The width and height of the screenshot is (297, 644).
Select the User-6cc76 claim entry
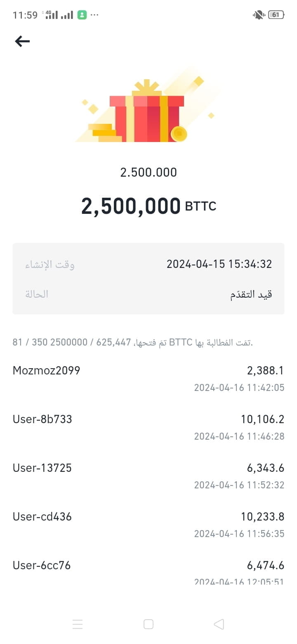148,573
